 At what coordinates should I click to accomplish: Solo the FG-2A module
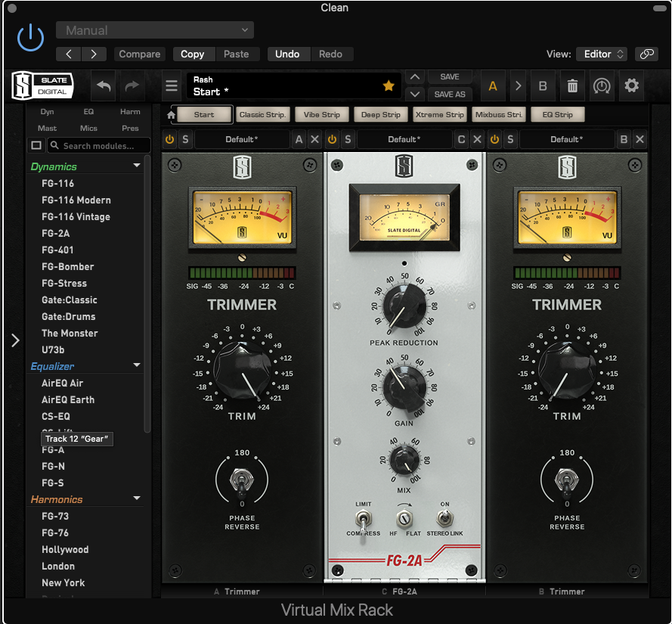(348, 139)
